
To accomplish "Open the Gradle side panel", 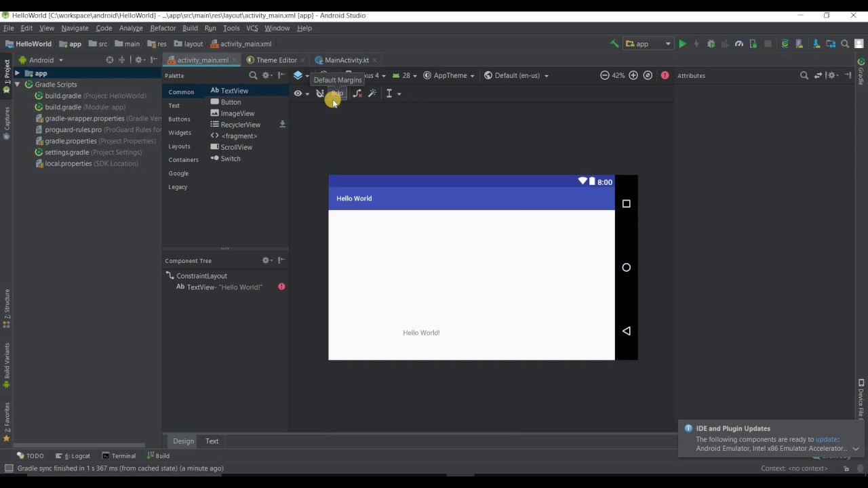I will pos(861,72).
